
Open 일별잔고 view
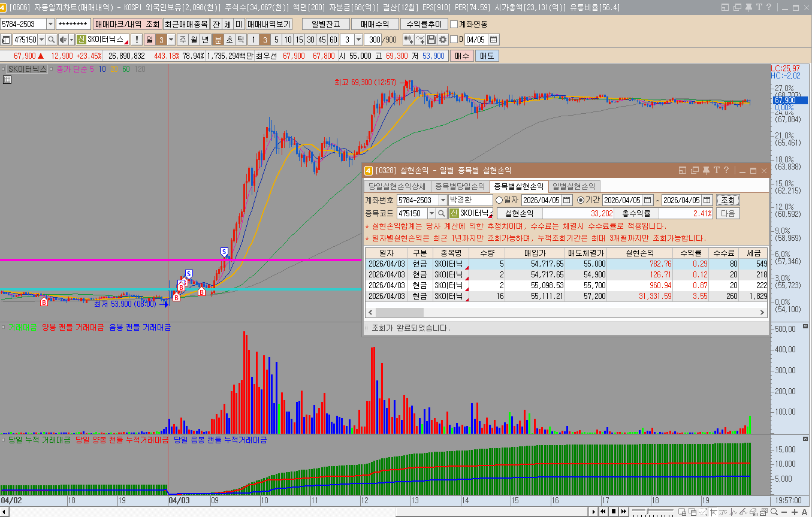point(325,24)
